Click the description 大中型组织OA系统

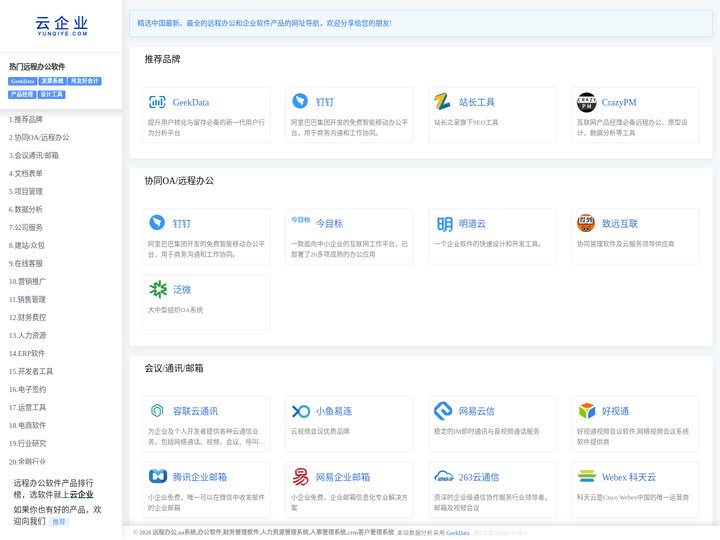pos(175,310)
